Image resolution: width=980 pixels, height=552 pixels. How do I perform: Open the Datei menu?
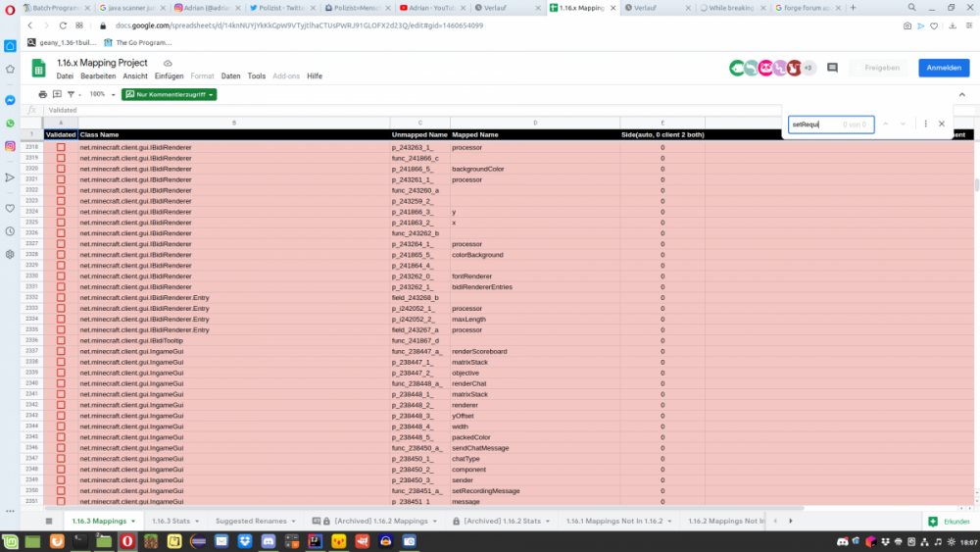point(65,76)
